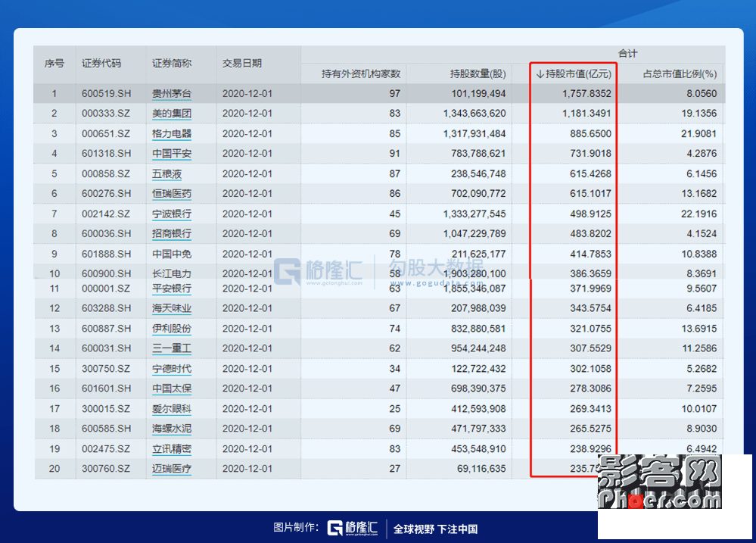Open the 招商银行 stock link
This screenshot has width=756, height=543.
coord(172,233)
